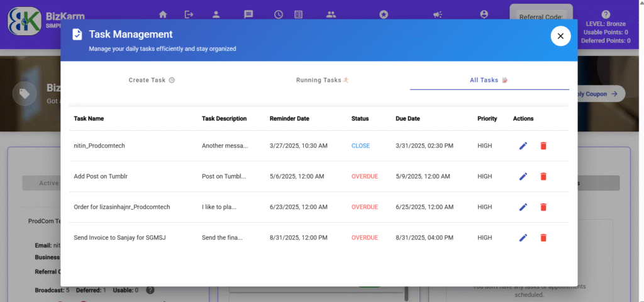Delete the Add Post on Tumblr task
644x302 pixels.
[x=543, y=176]
